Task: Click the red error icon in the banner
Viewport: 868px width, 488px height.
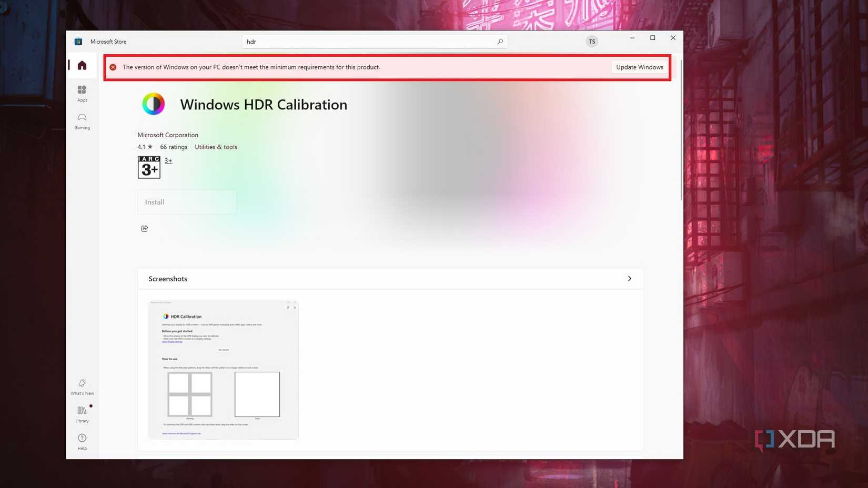Action: tap(113, 67)
